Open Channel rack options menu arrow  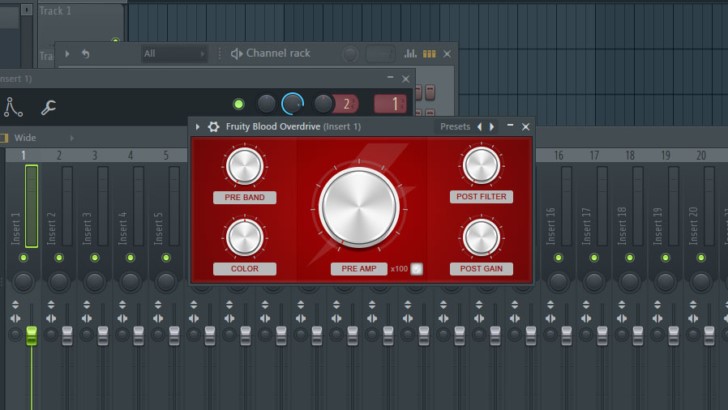pos(67,54)
